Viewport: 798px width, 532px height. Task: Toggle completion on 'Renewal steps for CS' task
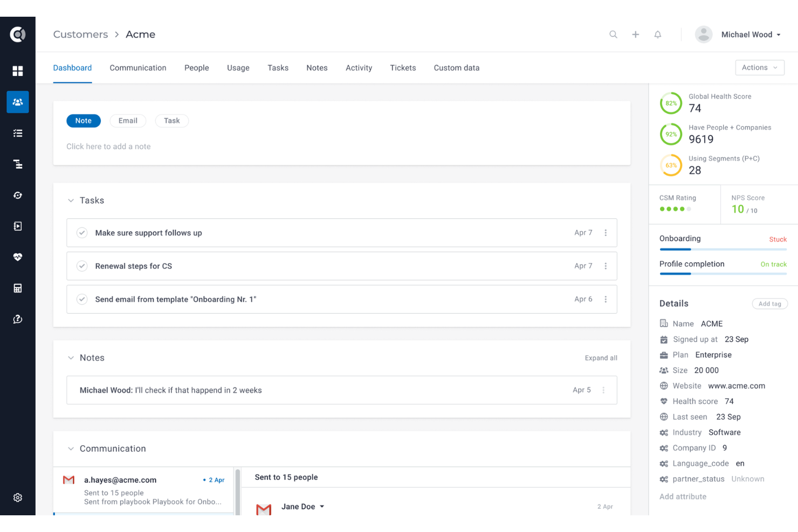click(x=81, y=266)
